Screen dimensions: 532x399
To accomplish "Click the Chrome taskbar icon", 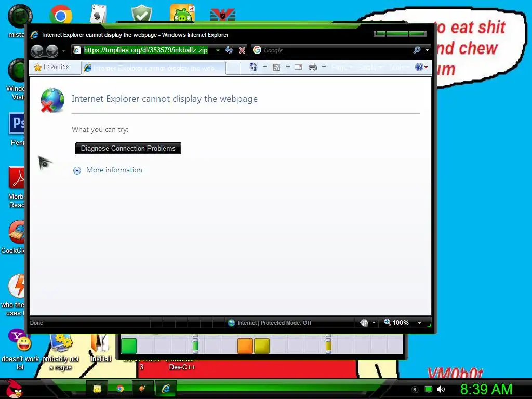I will (x=120, y=389).
